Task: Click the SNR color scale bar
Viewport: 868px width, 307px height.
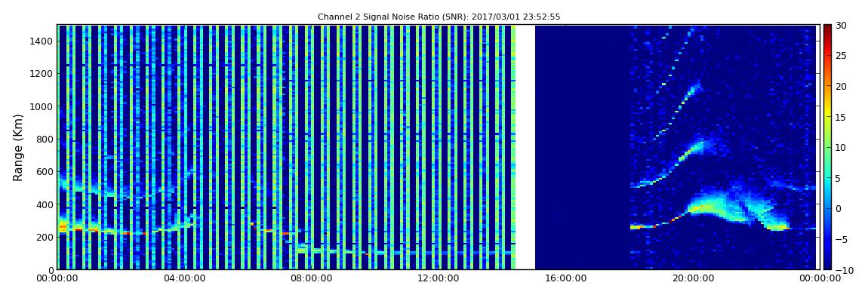Action: tap(827, 147)
